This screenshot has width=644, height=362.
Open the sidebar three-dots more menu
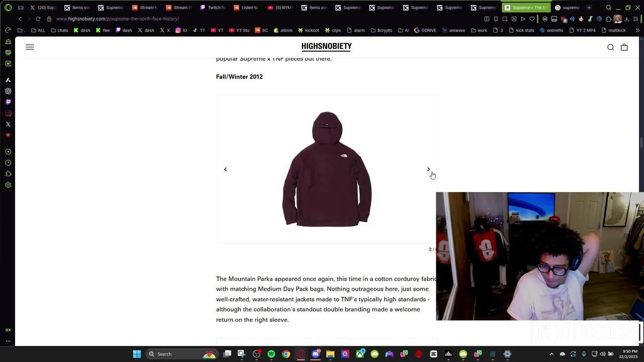pos(8,341)
